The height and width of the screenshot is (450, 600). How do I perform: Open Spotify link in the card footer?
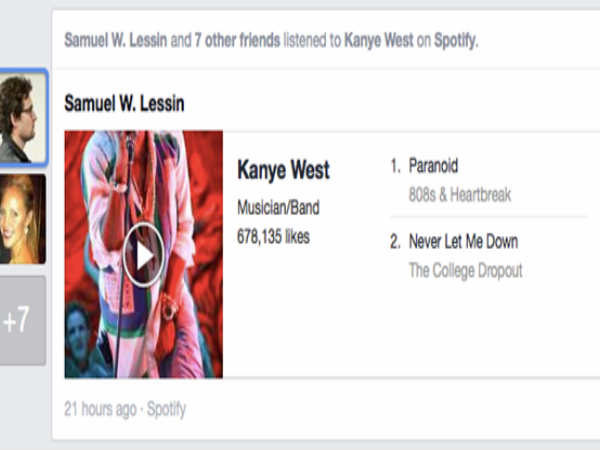point(166,409)
